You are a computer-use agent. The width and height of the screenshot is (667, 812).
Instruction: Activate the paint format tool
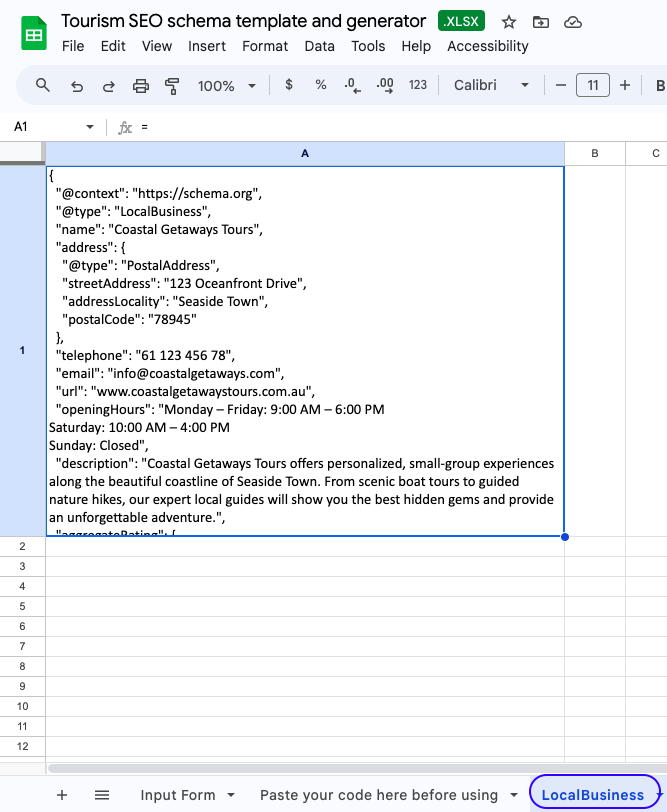[x=172, y=86]
